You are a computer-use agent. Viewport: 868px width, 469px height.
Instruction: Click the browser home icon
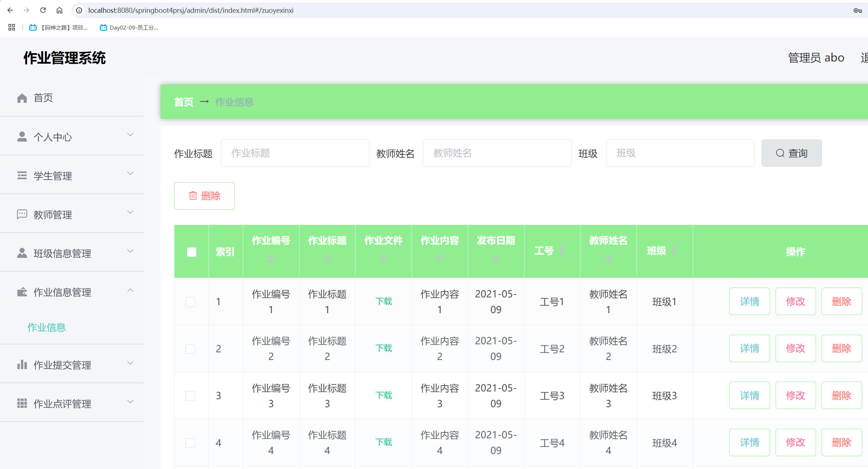(59, 10)
